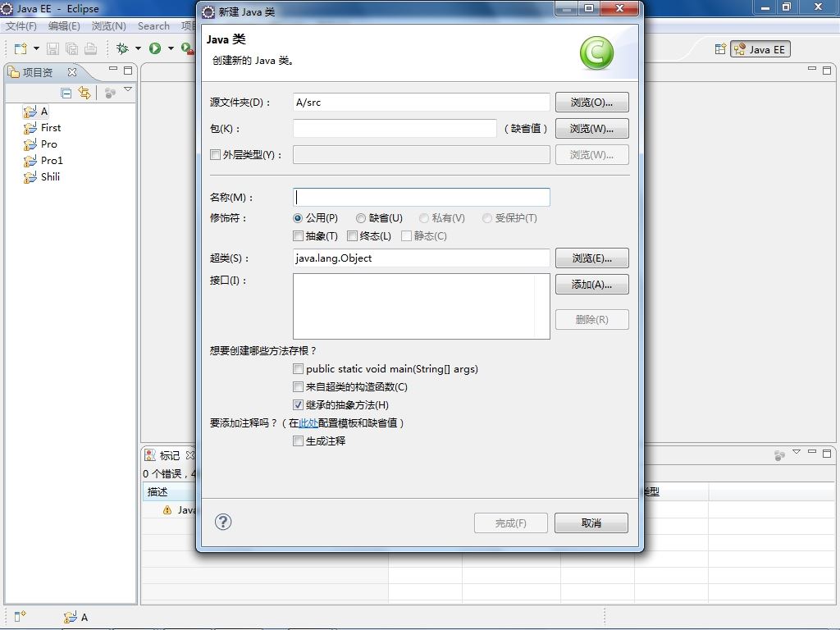Click the 超类(S) java.lang.Object field

(421, 258)
